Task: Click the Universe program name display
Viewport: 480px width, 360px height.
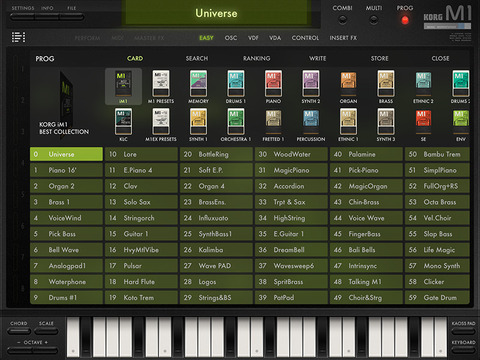Action: [x=216, y=13]
